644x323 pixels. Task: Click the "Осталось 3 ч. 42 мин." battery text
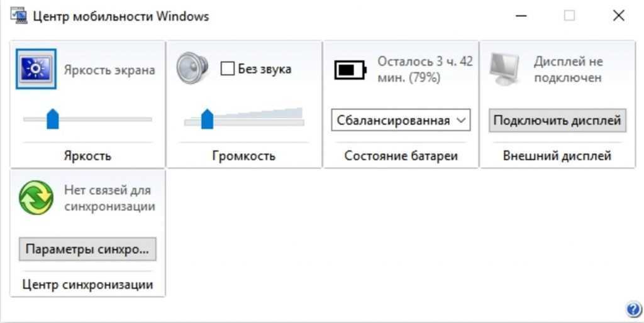(425, 69)
